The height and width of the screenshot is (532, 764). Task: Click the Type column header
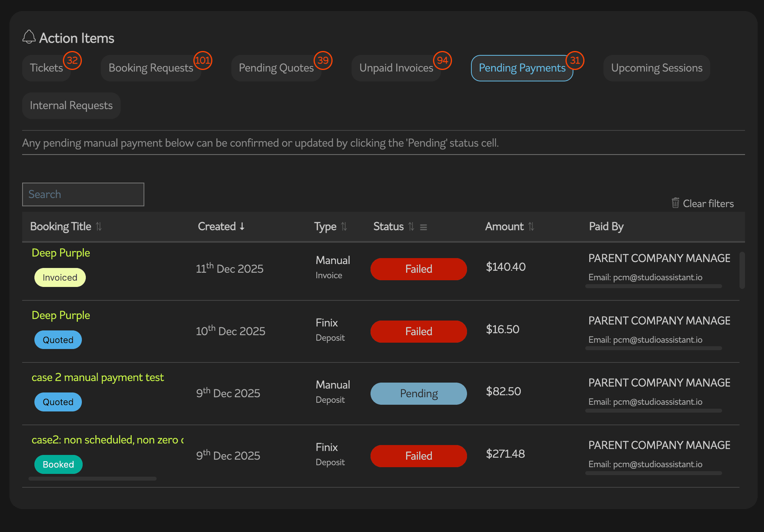pyautogui.click(x=325, y=226)
